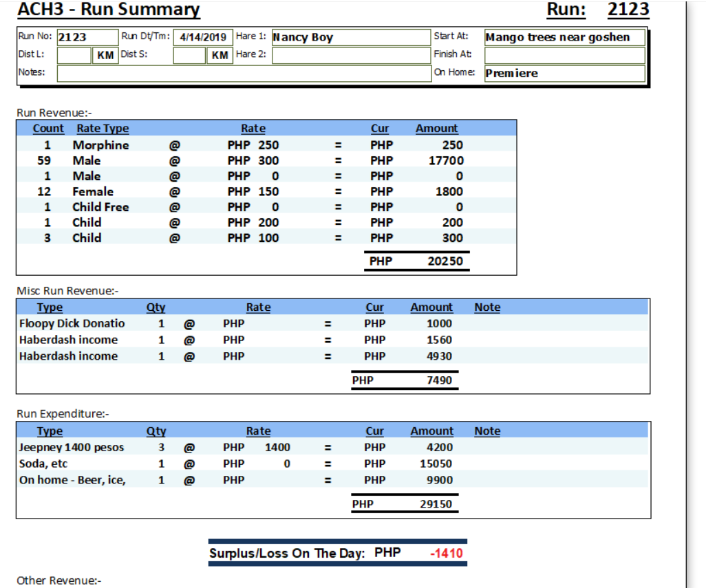Click the Count column header in Run Revenue
The image size is (706, 588).
pyautogui.click(x=48, y=129)
